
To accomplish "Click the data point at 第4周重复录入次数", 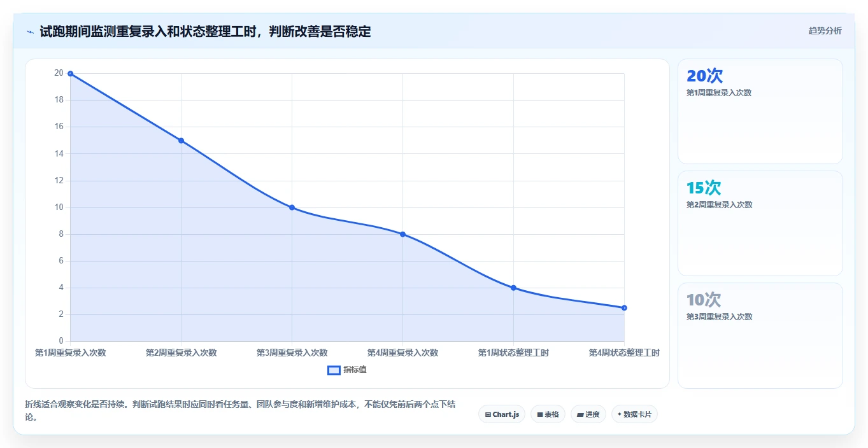I will [x=402, y=234].
